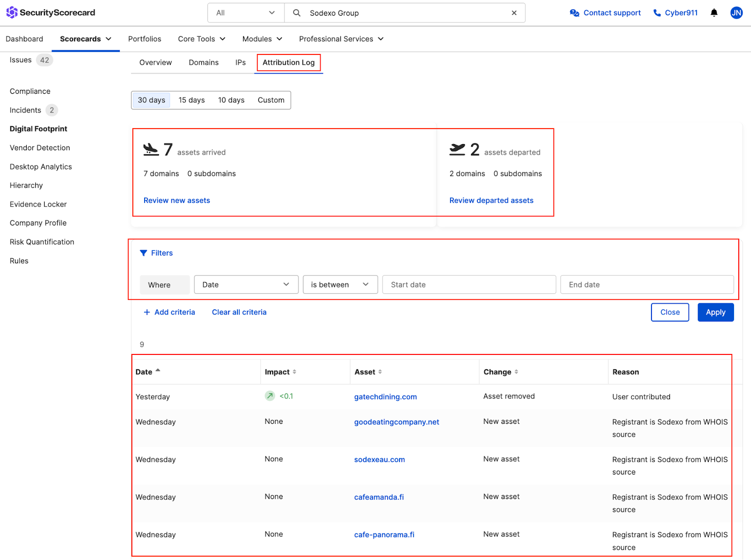Select the 10 days range

(231, 100)
